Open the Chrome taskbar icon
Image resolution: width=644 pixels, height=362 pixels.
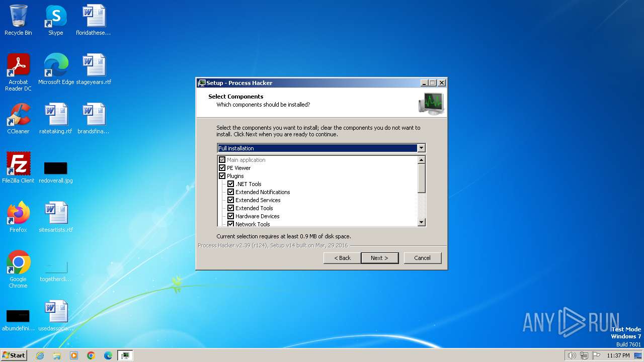pos(91,355)
